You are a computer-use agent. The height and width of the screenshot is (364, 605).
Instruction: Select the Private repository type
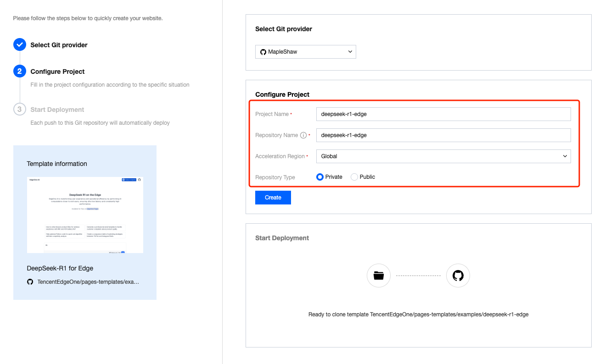tap(320, 177)
